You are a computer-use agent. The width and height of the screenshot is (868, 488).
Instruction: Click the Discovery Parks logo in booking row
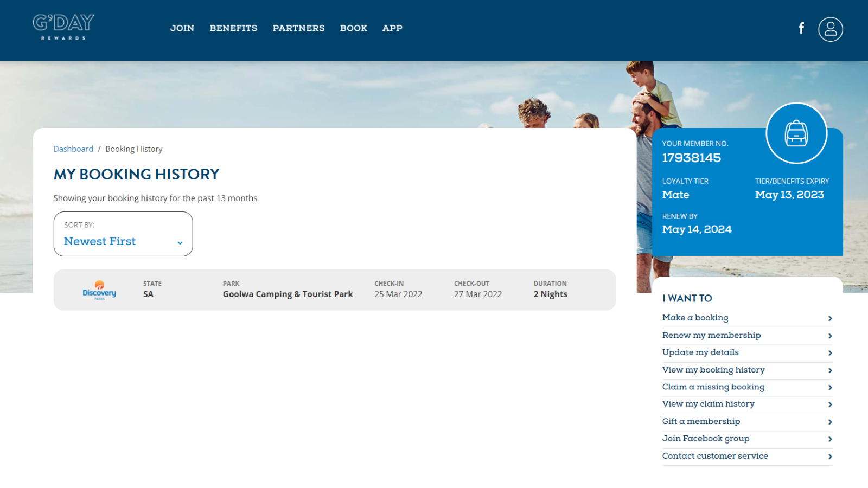point(99,290)
